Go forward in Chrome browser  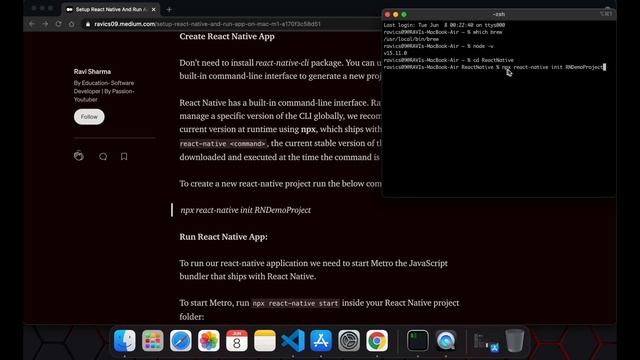[45, 24]
